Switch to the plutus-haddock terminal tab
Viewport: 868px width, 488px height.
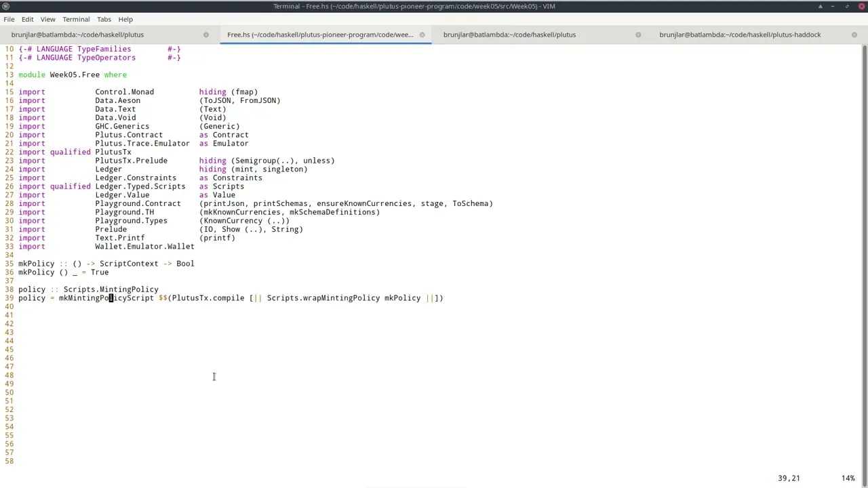[739, 35]
